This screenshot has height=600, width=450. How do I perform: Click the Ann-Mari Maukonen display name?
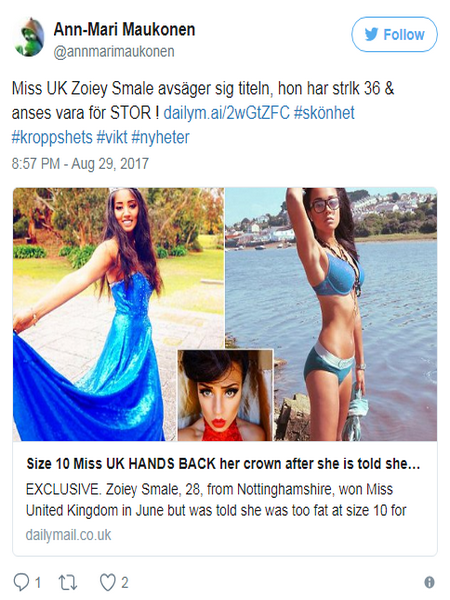(x=124, y=29)
